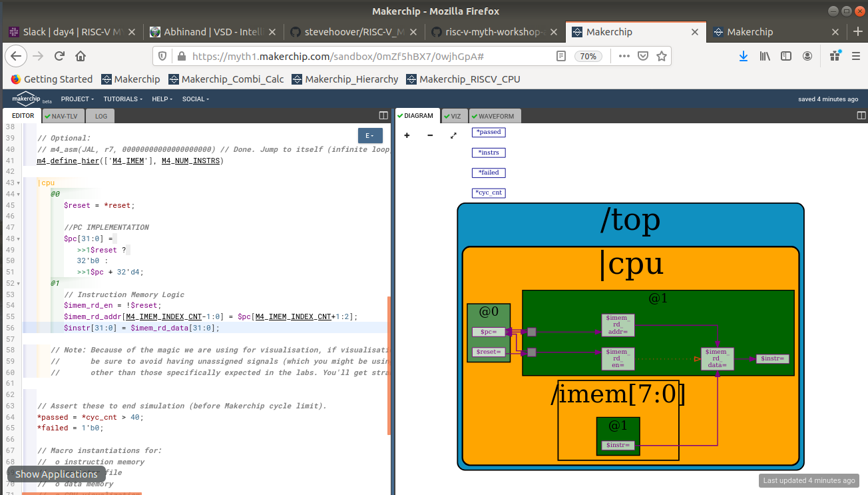Close the Slack day4 tab
The width and height of the screenshot is (868, 495).
(x=131, y=31)
